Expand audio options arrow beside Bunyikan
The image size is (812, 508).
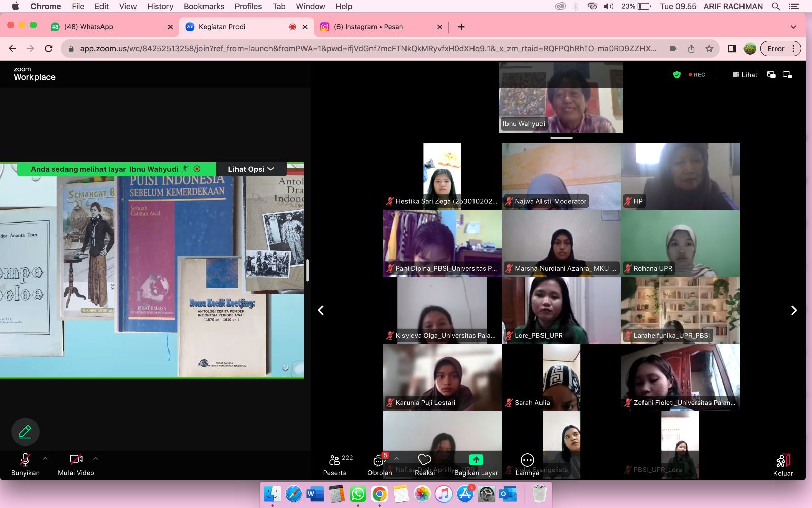click(x=45, y=458)
